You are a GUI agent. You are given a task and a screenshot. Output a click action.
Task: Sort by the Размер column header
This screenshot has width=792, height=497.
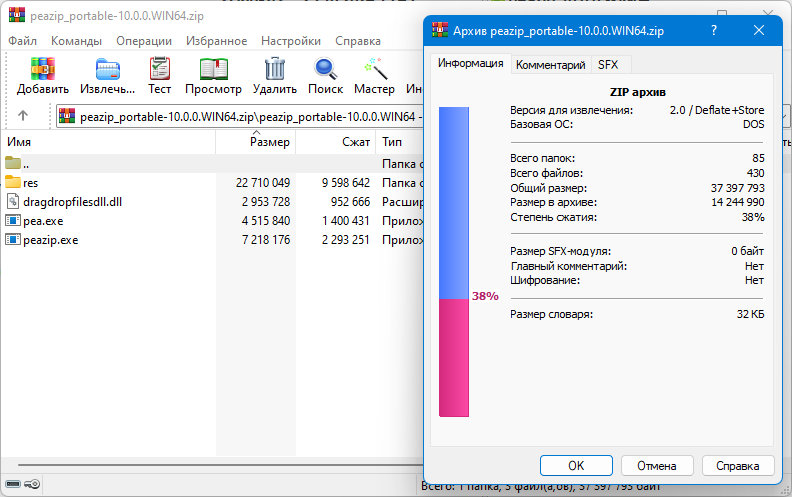(256, 142)
